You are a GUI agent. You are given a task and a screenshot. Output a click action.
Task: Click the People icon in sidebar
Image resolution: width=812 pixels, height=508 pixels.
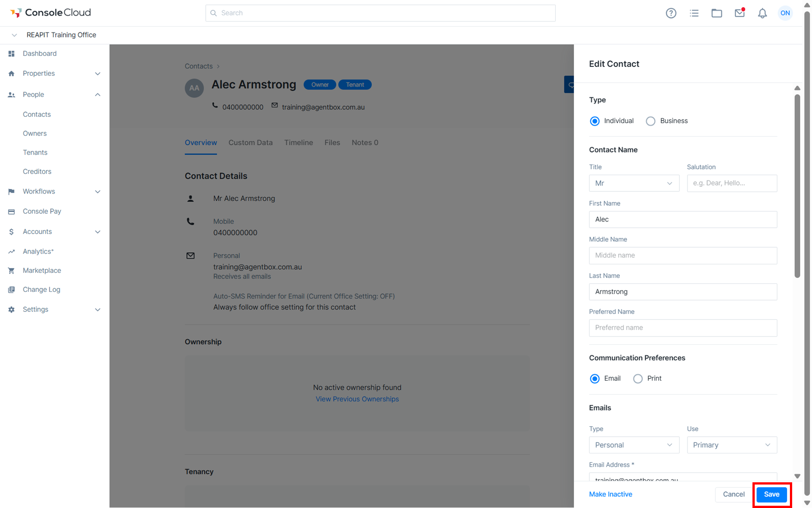click(12, 95)
